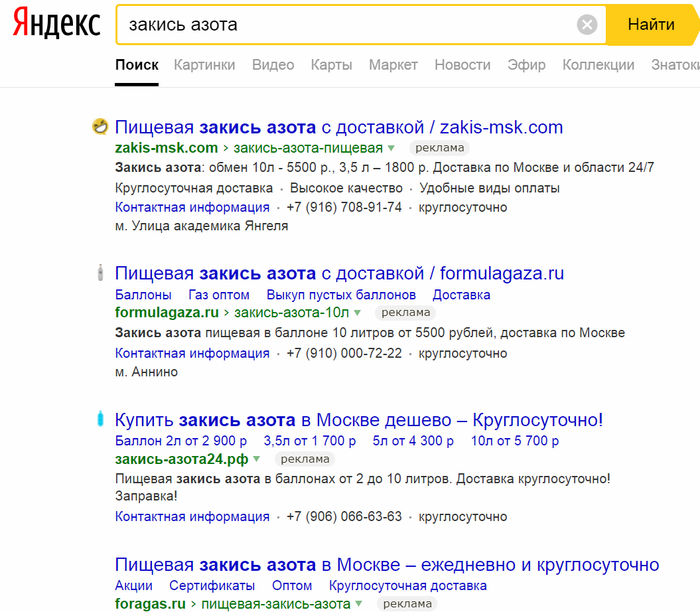Open Контактная информация for +7 (910) 000-72-22
Viewport: 700px width, 612px height.
[192, 353]
